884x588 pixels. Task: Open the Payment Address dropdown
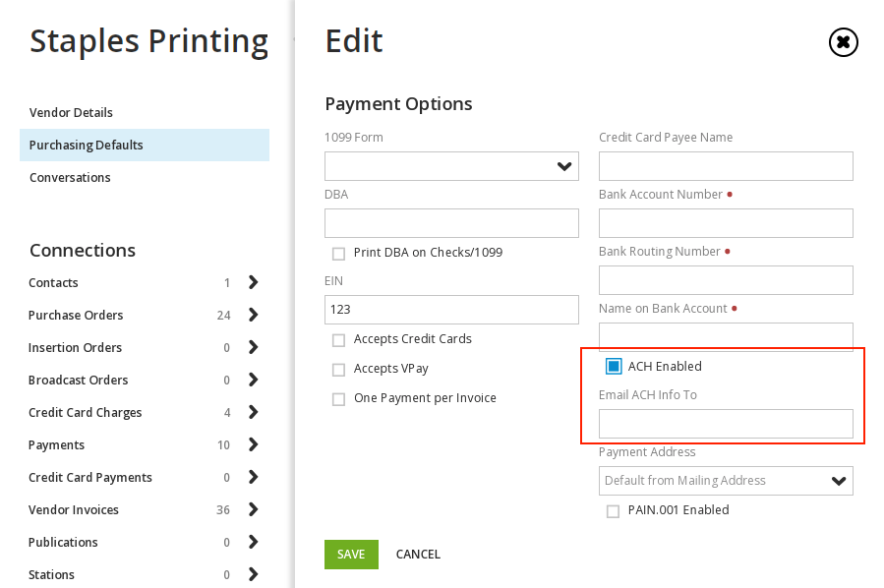pyautogui.click(x=726, y=481)
